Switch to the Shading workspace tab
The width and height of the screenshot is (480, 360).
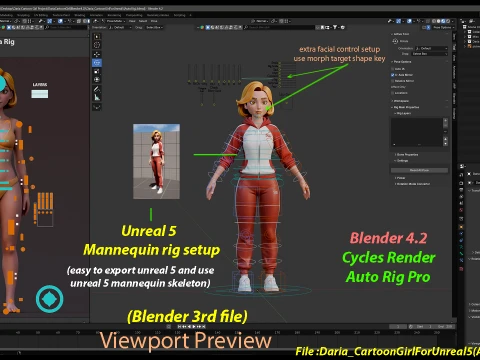80,15
